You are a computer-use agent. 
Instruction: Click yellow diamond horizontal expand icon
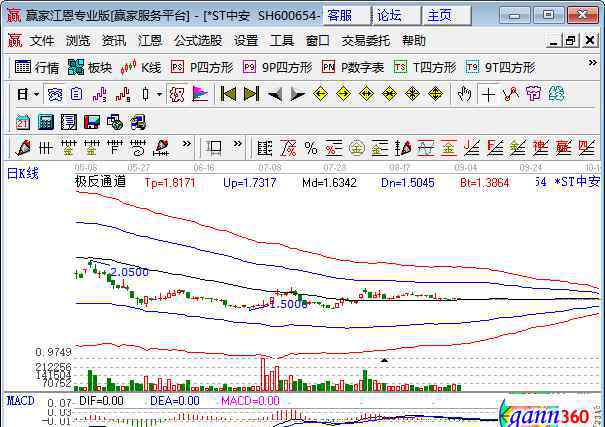pyautogui.click(x=366, y=94)
